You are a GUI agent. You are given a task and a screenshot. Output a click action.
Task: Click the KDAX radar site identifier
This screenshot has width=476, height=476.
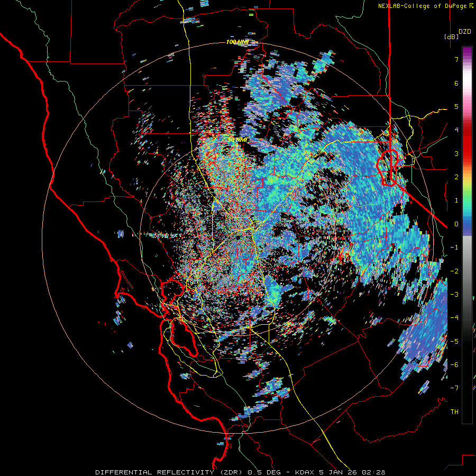(304, 472)
